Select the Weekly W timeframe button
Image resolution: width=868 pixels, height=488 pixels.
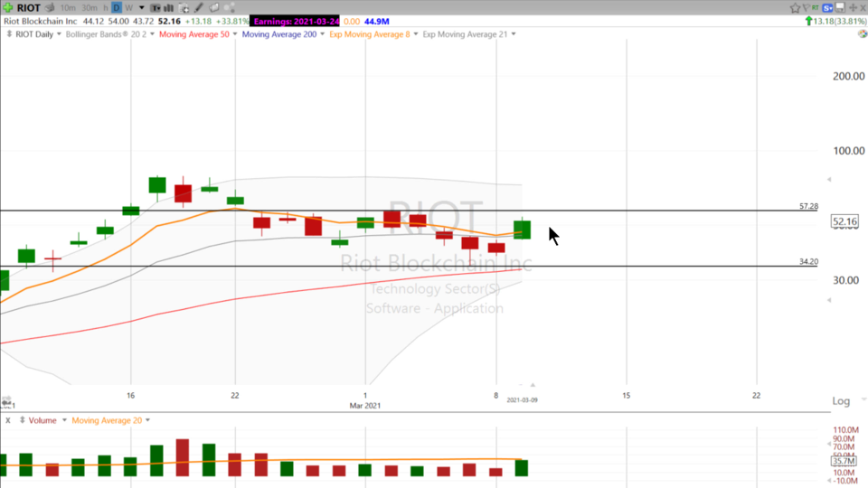[x=128, y=8]
